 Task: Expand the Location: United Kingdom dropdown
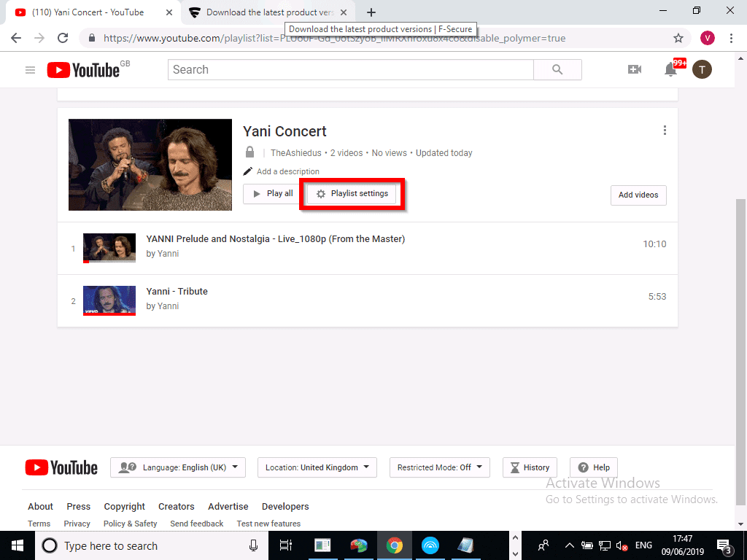(x=317, y=467)
